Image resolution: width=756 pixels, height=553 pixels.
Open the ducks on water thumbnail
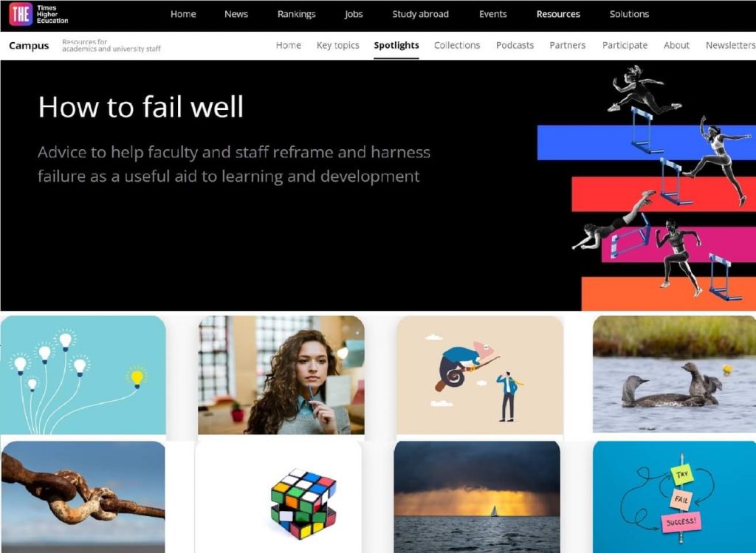674,374
